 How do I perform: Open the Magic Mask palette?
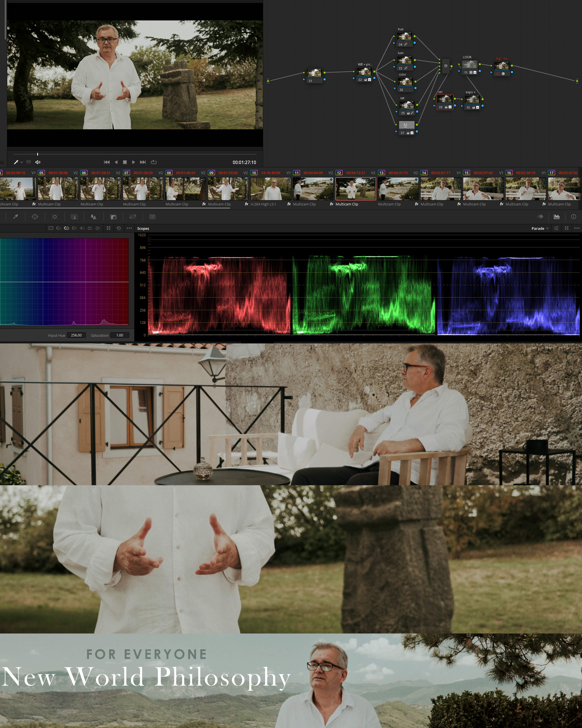pyautogui.click(x=74, y=217)
